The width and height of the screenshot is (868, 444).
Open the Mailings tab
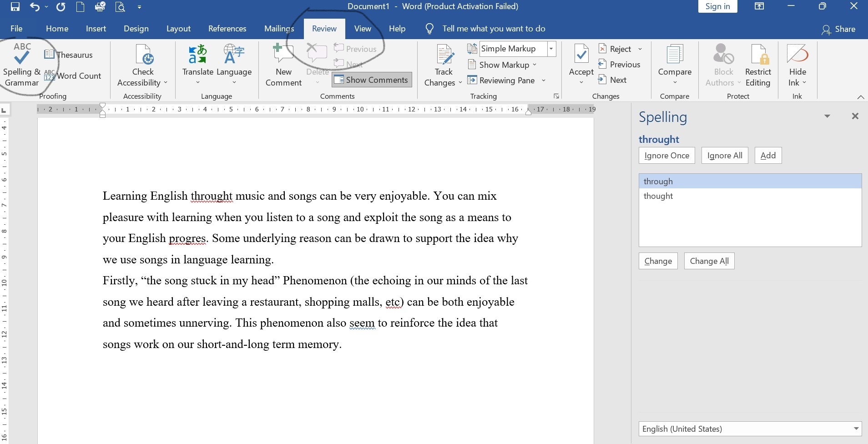point(279,29)
